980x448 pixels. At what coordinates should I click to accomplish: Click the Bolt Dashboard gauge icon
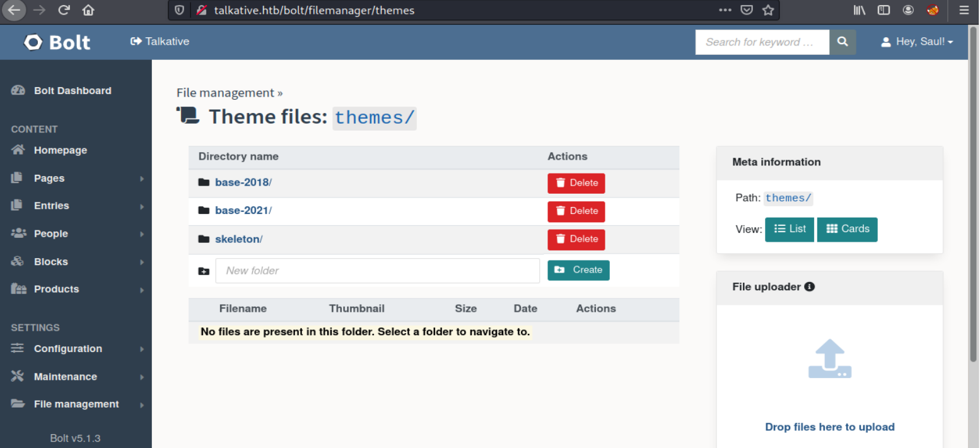click(x=18, y=90)
